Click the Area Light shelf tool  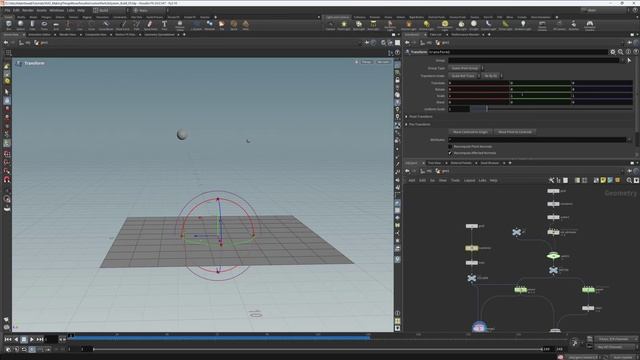click(373, 25)
